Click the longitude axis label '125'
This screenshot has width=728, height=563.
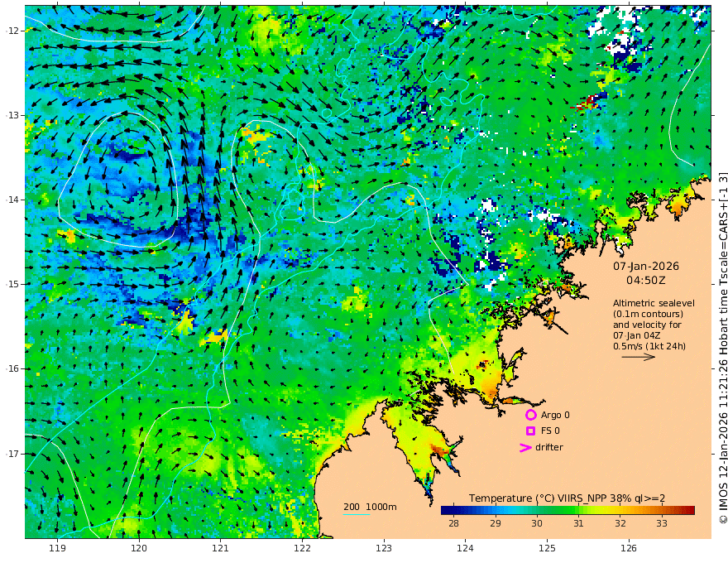[x=547, y=549]
